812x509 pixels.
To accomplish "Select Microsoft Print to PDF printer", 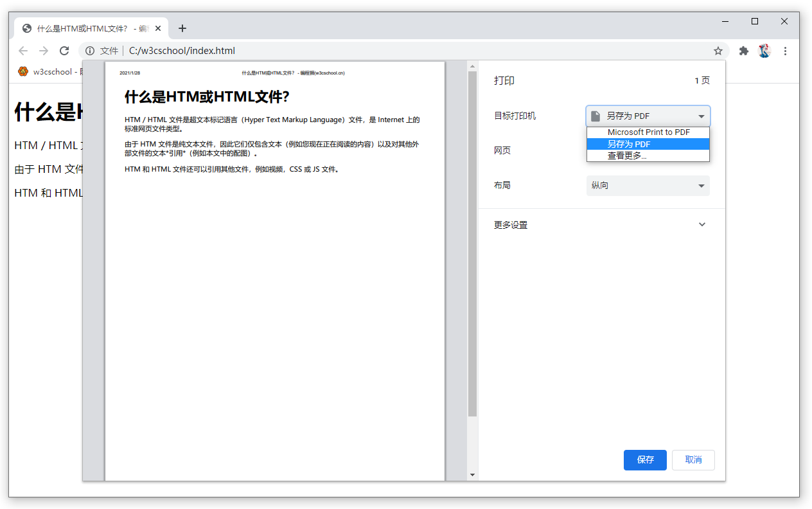I will pos(648,132).
